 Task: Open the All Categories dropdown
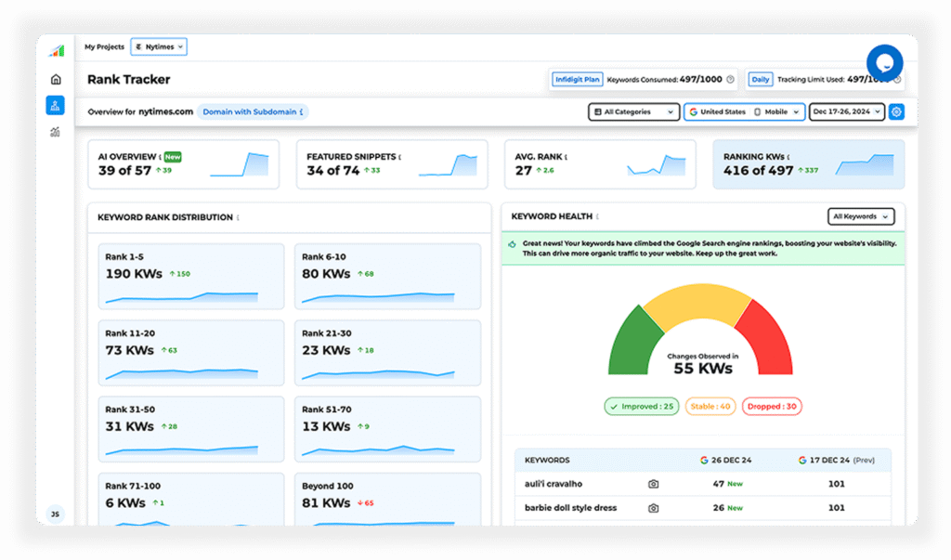tap(633, 112)
